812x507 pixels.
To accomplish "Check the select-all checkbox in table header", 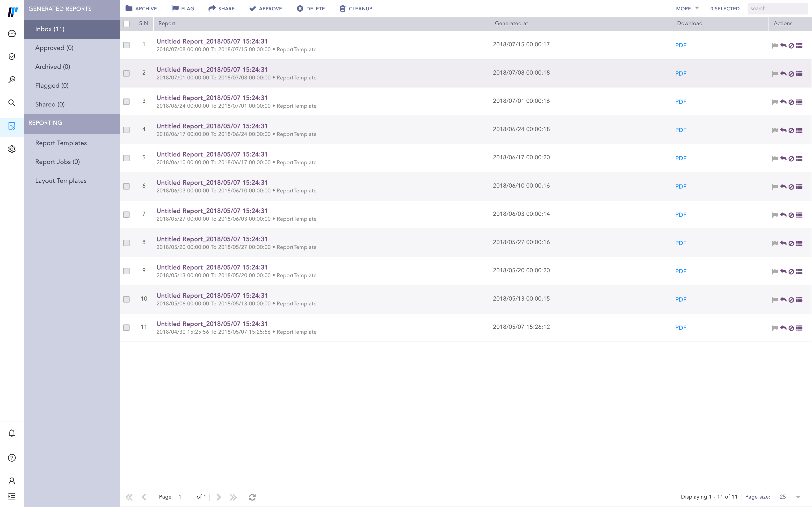I will [x=126, y=24].
